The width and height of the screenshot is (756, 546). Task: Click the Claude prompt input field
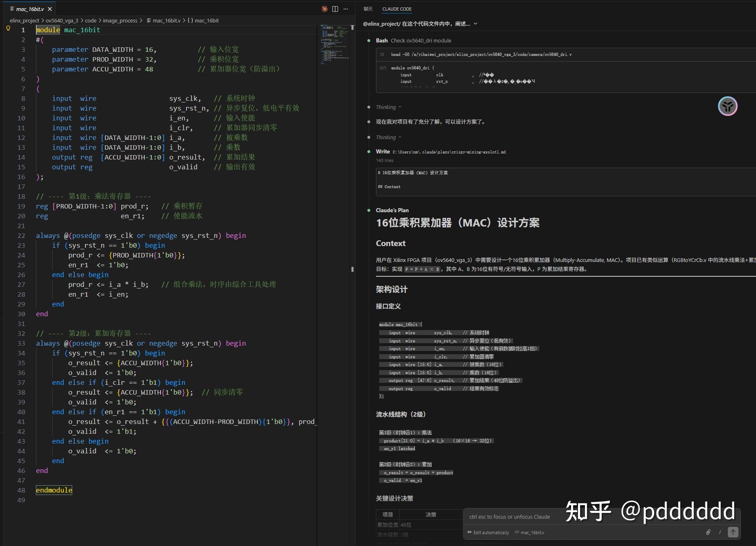[x=602, y=517]
